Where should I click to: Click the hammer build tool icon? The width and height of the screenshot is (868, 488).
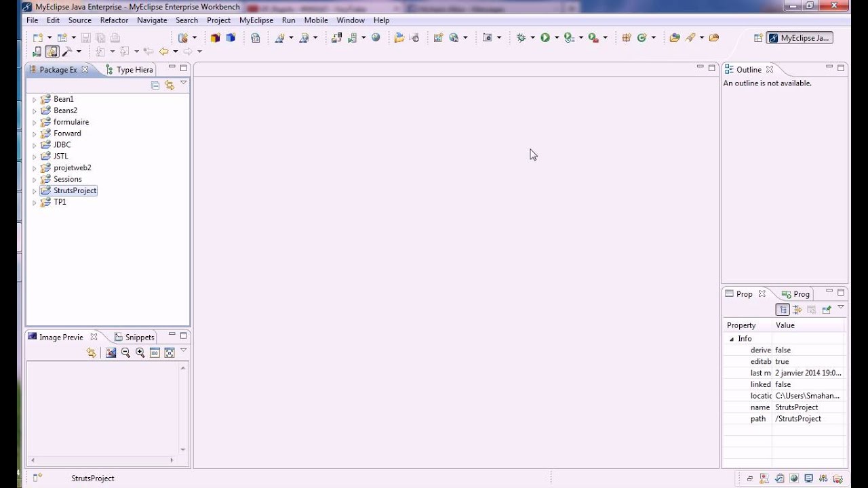tap(67, 52)
